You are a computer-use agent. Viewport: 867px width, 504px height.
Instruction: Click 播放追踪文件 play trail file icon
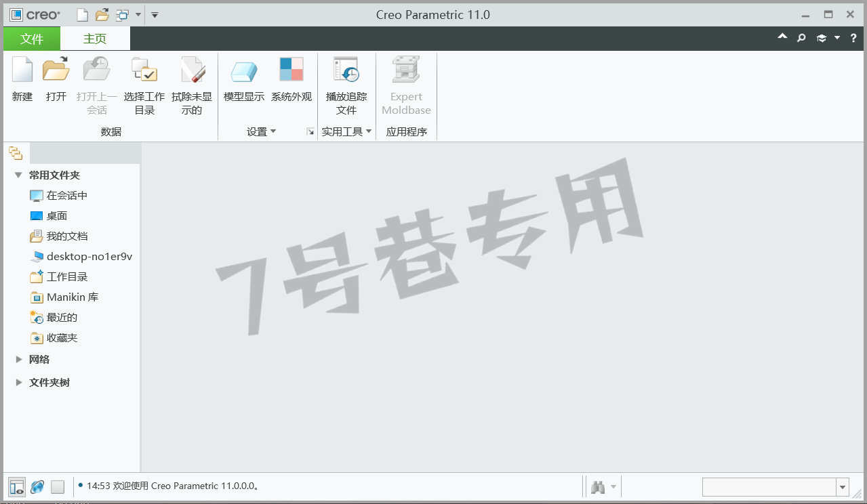pos(346,70)
